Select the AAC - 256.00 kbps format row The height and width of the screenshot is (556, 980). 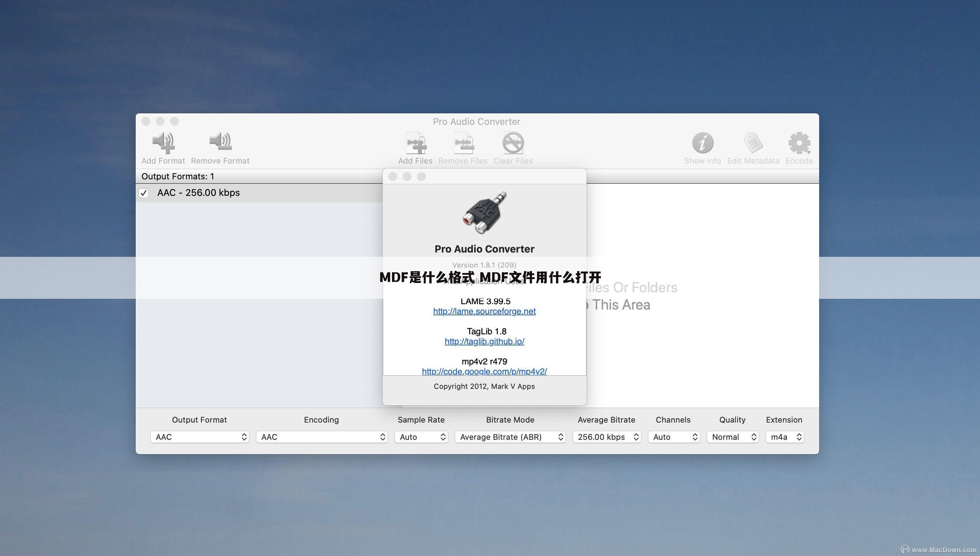(x=259, y=193)
